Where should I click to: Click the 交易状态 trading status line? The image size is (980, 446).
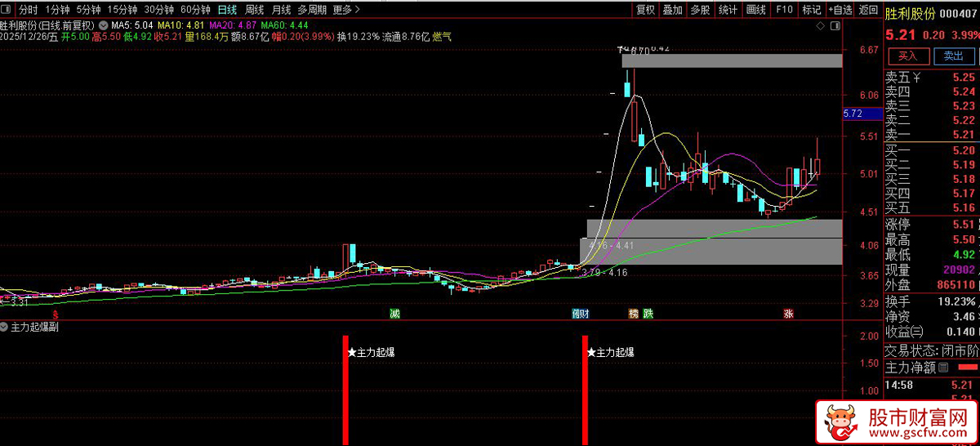tap(931, 350)
